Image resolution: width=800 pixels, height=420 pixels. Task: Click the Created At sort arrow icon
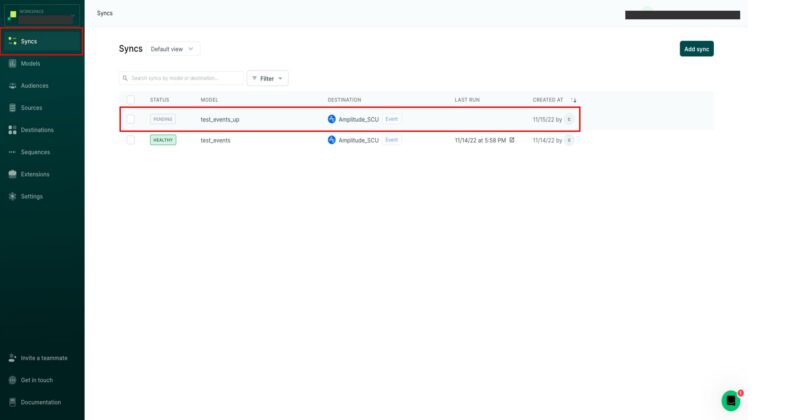tap(574, 100)
